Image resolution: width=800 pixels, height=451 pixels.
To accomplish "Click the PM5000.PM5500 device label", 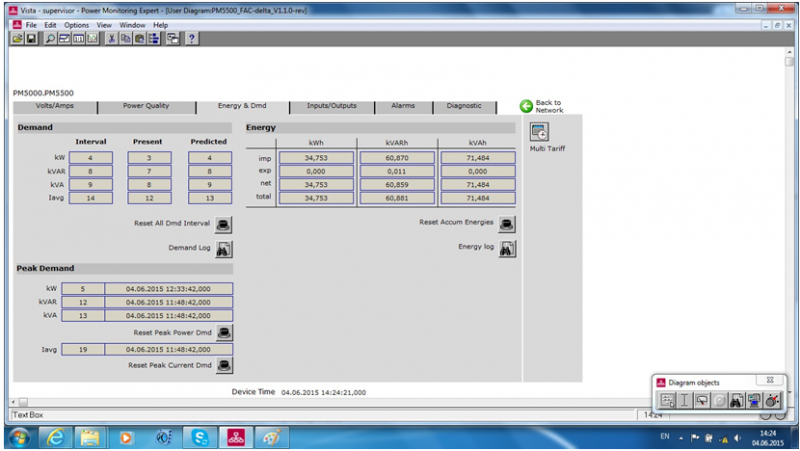I will click(43, 93).
